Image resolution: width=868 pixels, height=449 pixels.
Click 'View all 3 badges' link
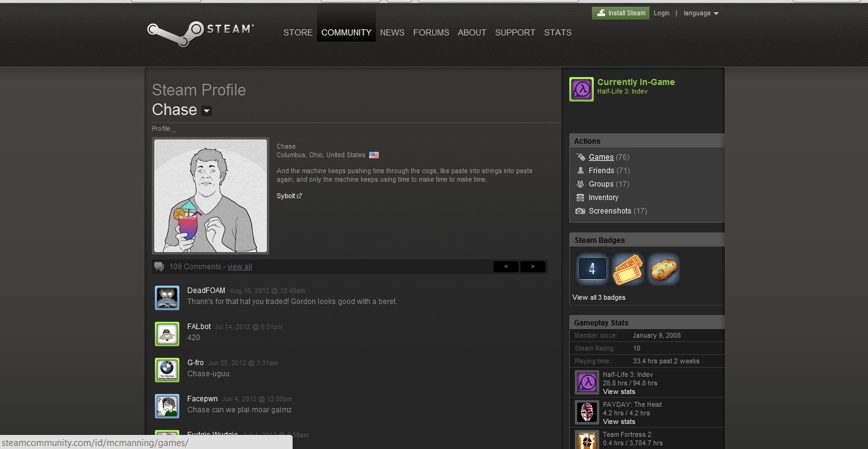click(x=599, y=297)
